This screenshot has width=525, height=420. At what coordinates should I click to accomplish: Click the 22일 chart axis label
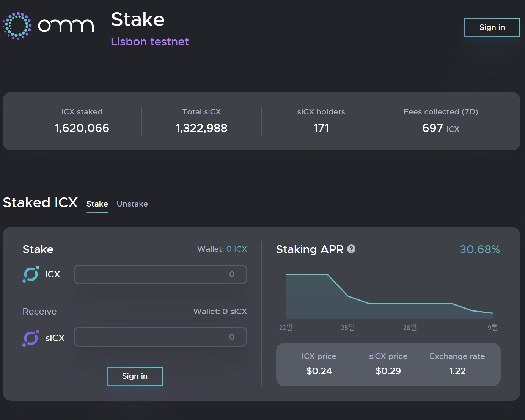click(286, 328)
